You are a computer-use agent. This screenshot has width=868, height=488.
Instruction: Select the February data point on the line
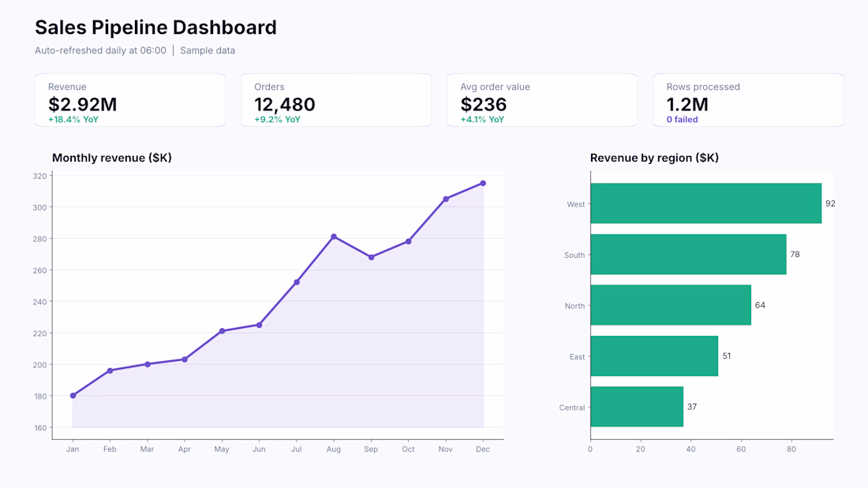(x=110, y=371)
